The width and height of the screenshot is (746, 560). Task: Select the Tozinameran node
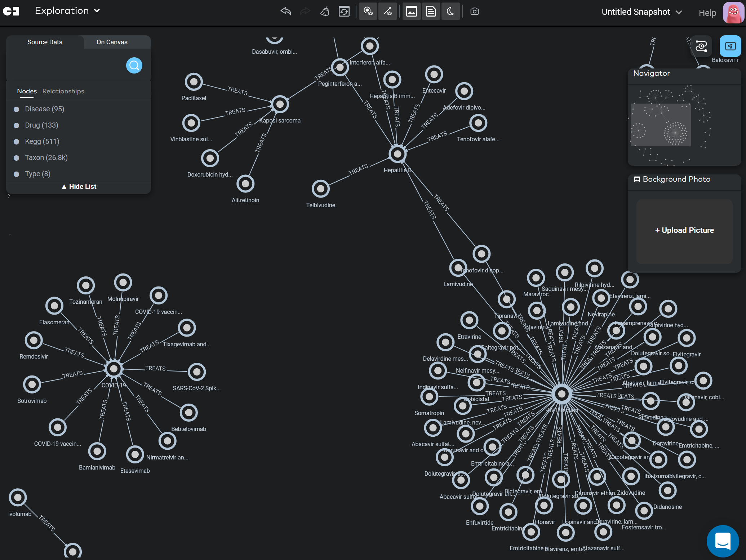tap(86, 285)
